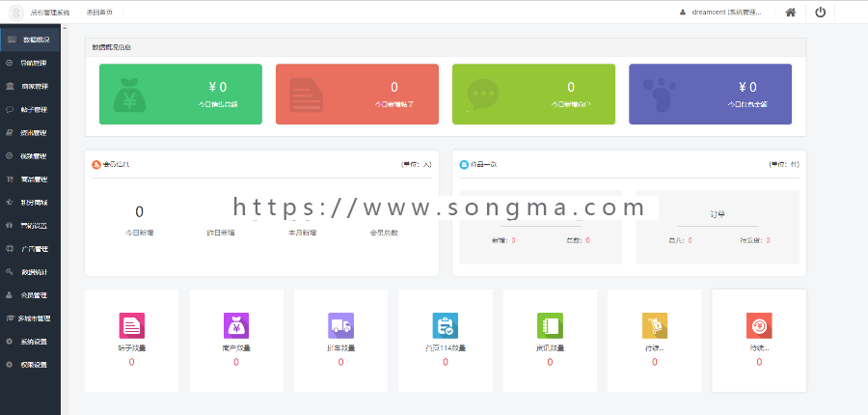The width and height of the screenshot is (868, 415).
Task: Click the sidebar scroll-up arrow
Action: (65, 28)
